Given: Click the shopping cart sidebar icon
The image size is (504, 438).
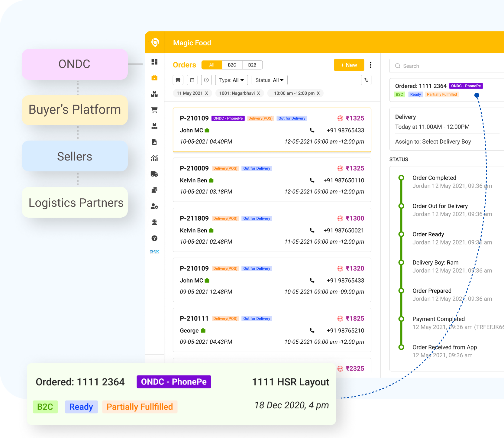Looking at the screenshot, I should tap(154, 110).
